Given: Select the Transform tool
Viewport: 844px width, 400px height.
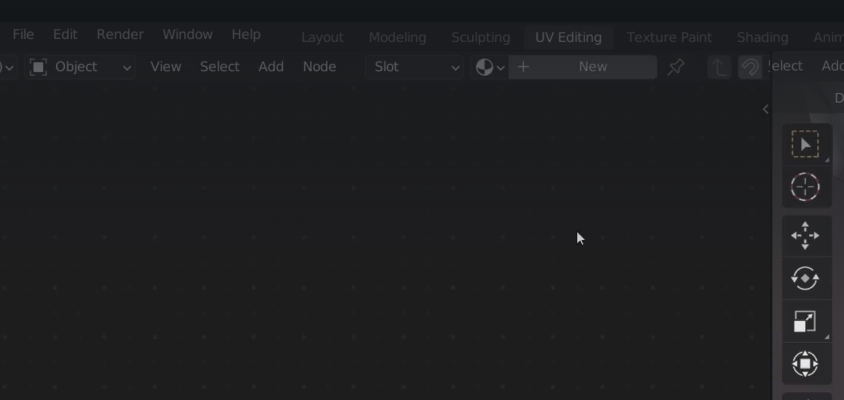Looking at the screenshot, I should [x=805, y=364].
